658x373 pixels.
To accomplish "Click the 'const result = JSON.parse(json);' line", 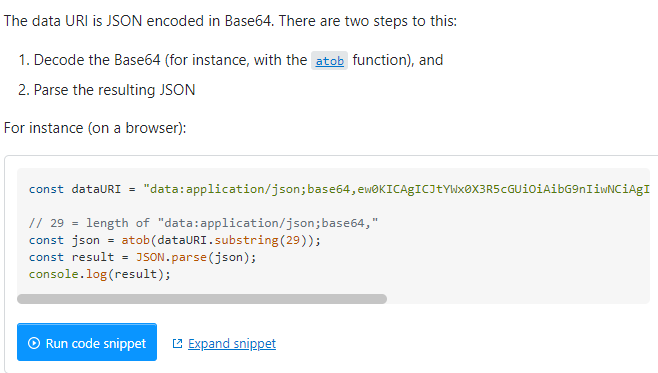I will click(143, 257).
